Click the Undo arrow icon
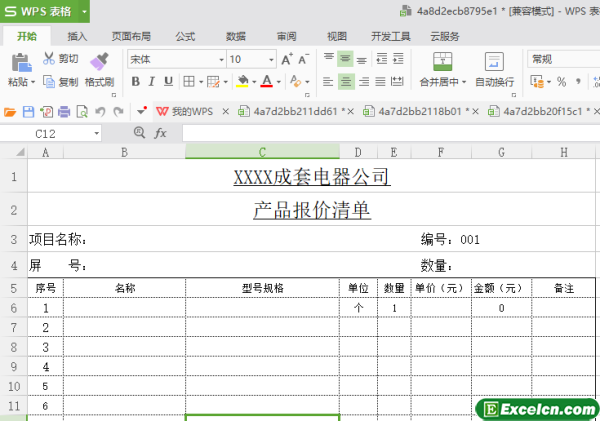Image resolution: width=600 pixels, height=421 pixels. tap(100, 111)
